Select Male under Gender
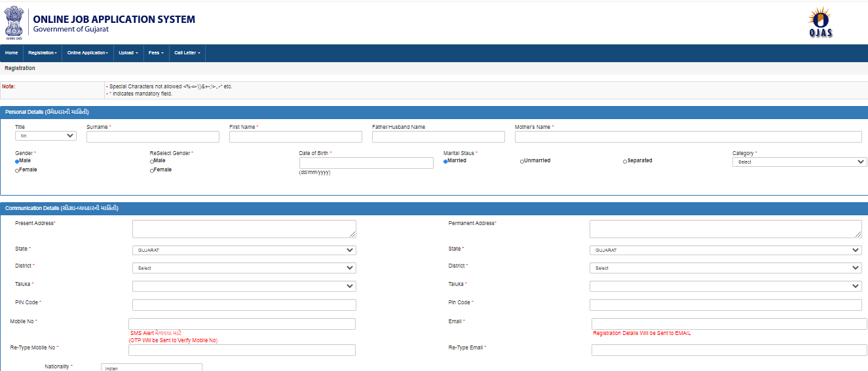The image size is (868, 371). pos(17,161)
